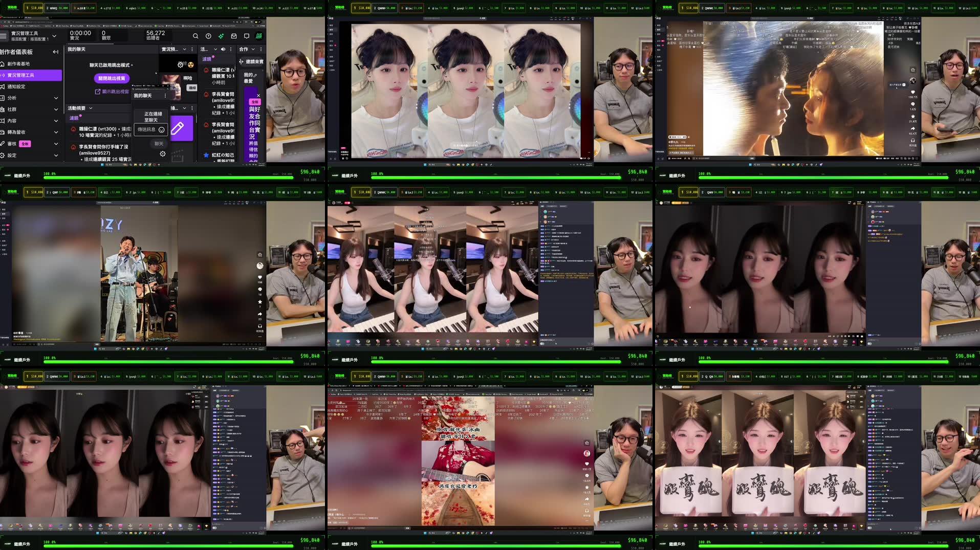Open the creator avatar beside the singer video

(260, 266)
